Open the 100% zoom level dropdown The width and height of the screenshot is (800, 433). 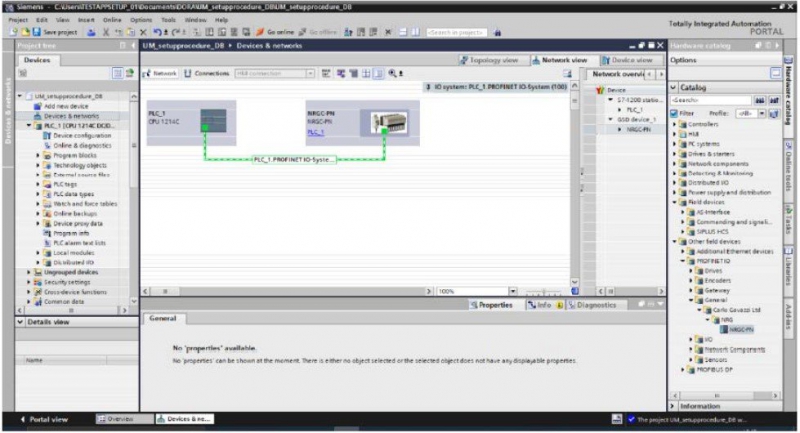point(513,291)
